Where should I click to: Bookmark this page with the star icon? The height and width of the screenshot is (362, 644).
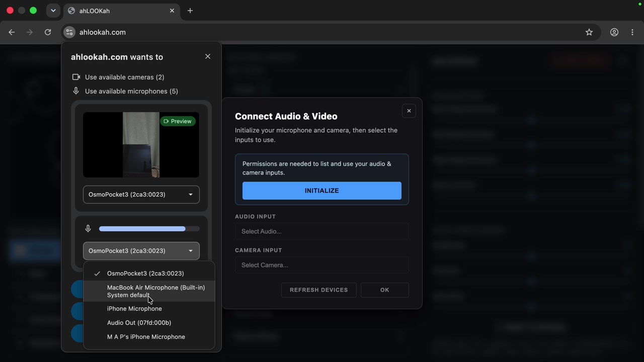[589, 32]
